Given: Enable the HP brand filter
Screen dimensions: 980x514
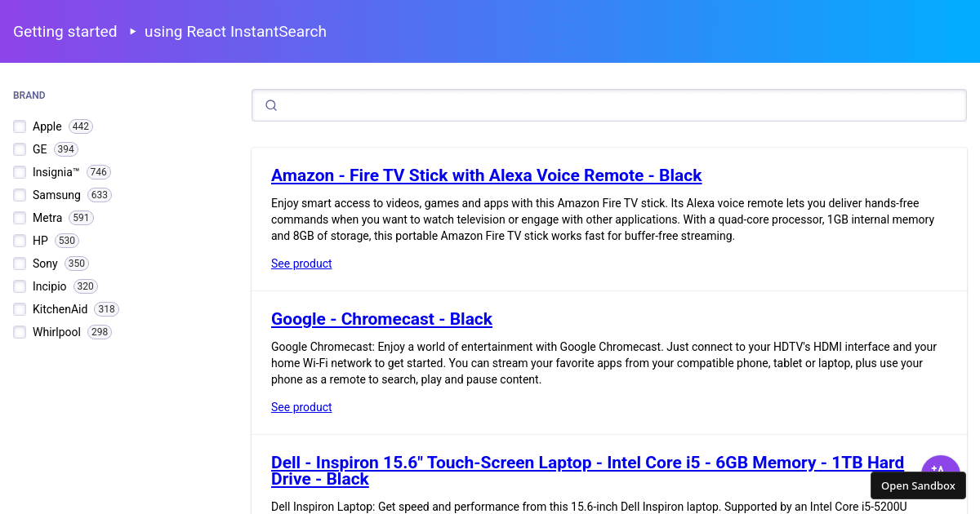Looking at the screenshot, I should point(20,241).
